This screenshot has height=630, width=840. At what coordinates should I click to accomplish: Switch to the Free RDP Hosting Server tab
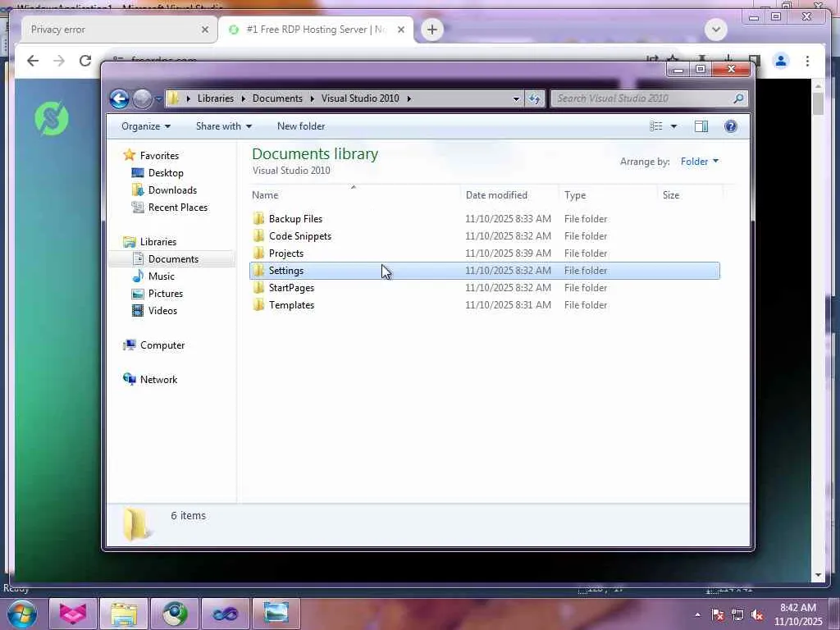[316, 30]
